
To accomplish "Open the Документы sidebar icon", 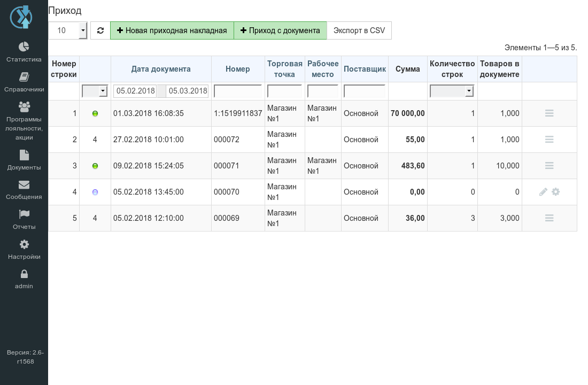I will (24, 155).
